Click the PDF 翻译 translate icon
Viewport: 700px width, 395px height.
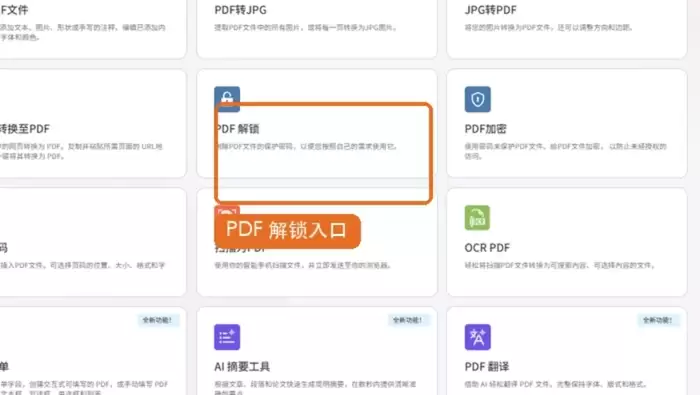pyautogui.click(x=477, y=337)
